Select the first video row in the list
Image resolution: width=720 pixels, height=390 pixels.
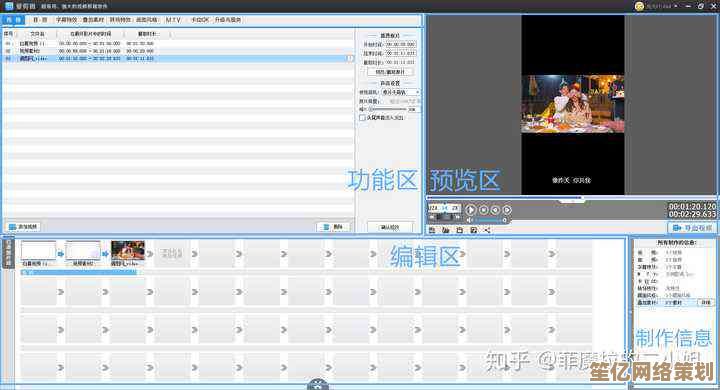pos(178,44)
